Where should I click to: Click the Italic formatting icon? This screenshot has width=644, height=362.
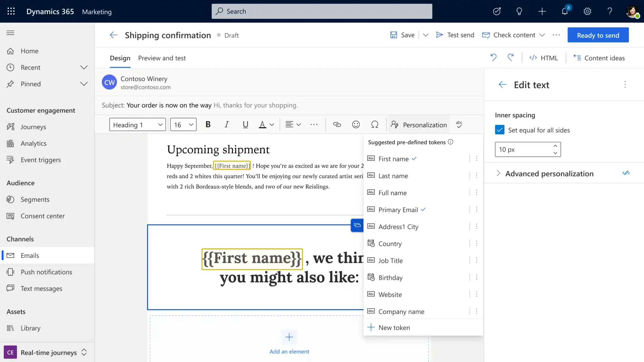226,124
